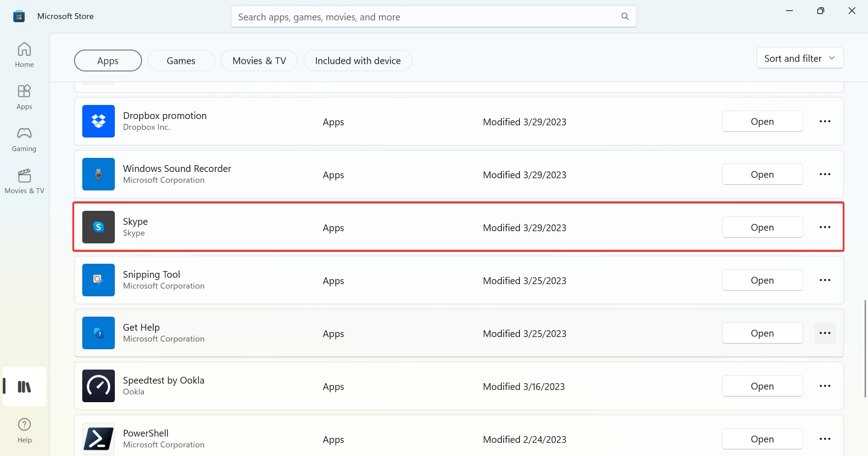The width and height of the screenshot is (868, 456).
Task: Click the search magnifier icon
Action: [625, 17]
